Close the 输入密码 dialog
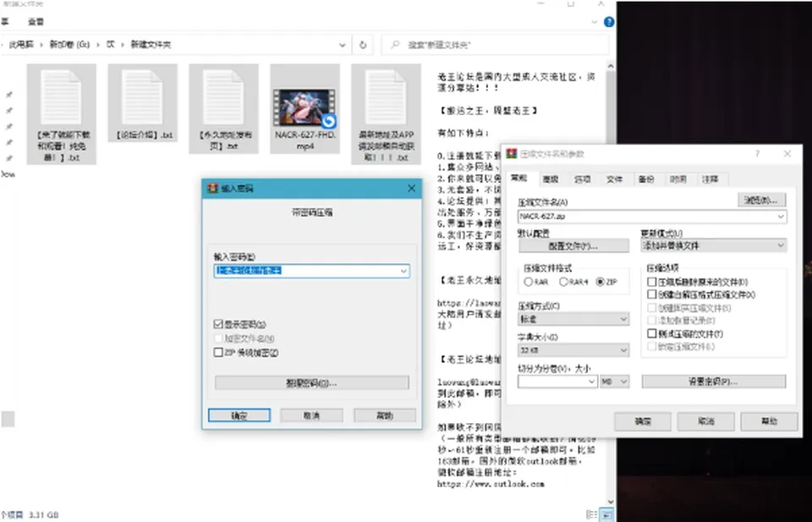The height and width of the screenshot is (522, 812). click(x=411, y=189)
